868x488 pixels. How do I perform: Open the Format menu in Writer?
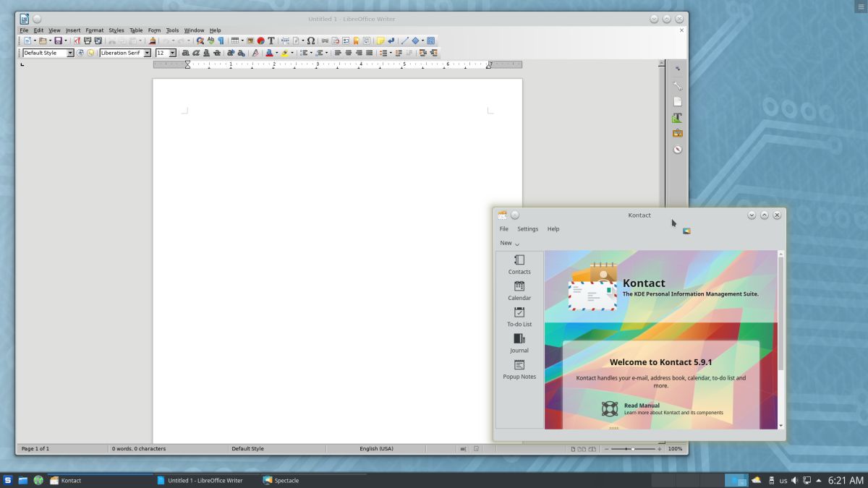click(94, 30)
